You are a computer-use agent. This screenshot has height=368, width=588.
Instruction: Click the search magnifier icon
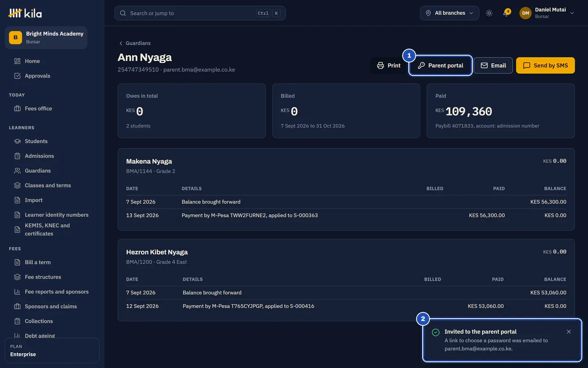(x=123, y=13)
